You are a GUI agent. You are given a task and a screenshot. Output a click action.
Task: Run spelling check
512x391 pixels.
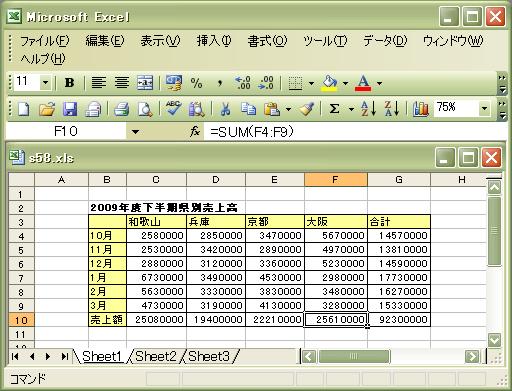tap(174, 108)
